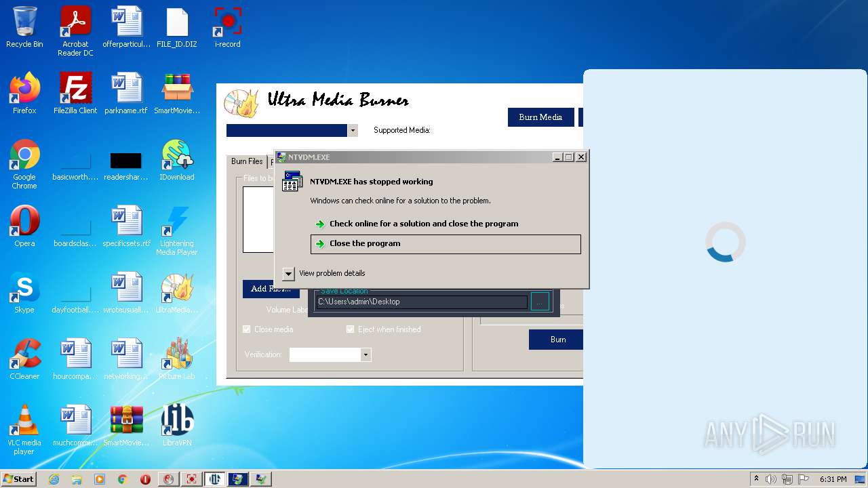Image resolution: width=868 pixels, height=488 pixels.
Task: Launch VLC media player shortcut
Action: [x=24, y=430]
